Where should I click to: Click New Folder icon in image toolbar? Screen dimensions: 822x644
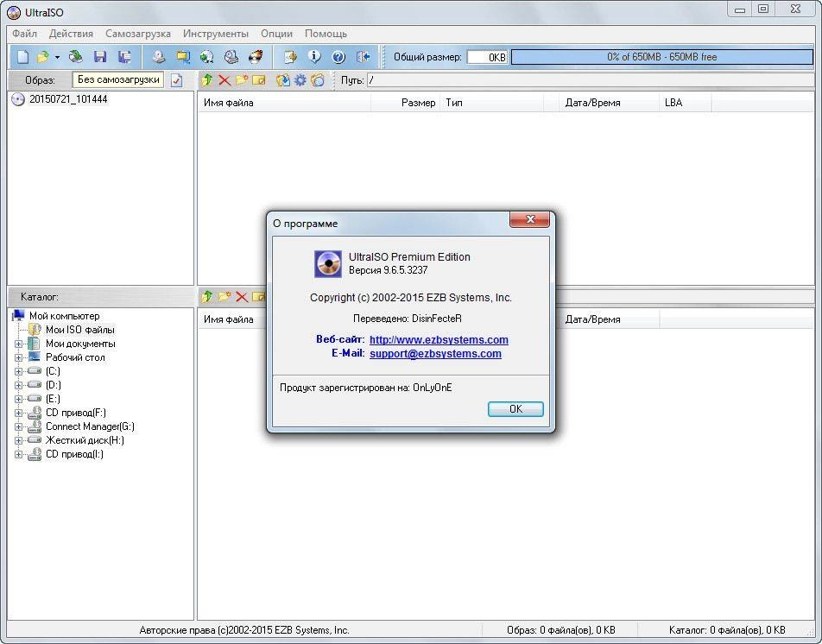242,80
